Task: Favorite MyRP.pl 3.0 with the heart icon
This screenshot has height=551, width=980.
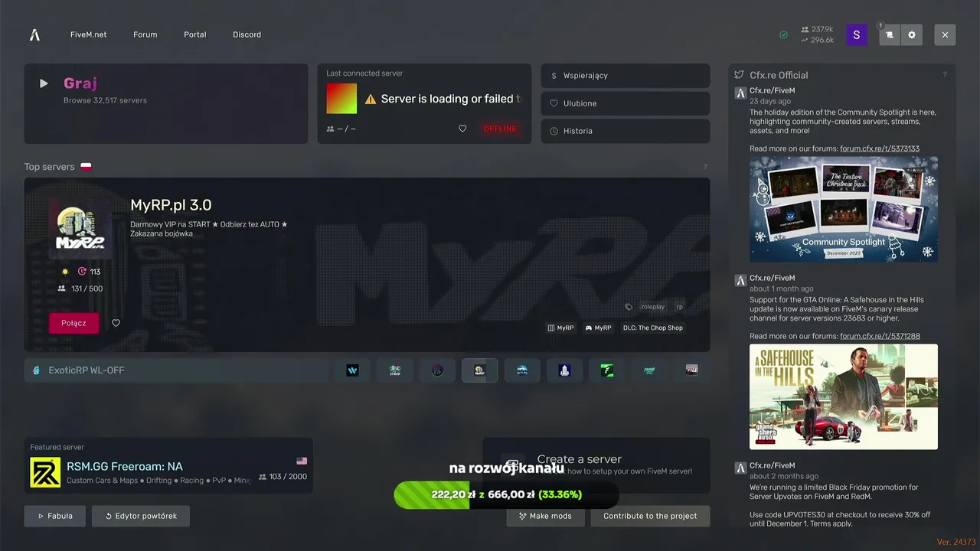Action: [x=116, y=323]
